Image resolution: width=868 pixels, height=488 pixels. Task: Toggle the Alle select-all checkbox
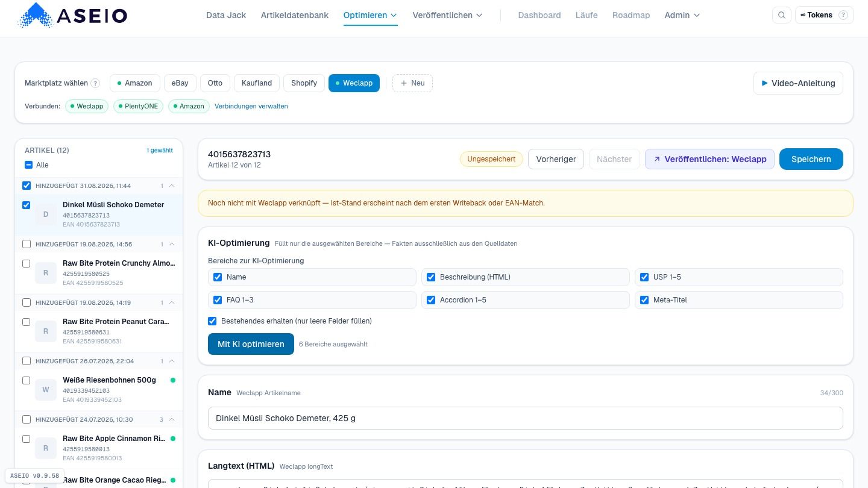click(28, 165)
